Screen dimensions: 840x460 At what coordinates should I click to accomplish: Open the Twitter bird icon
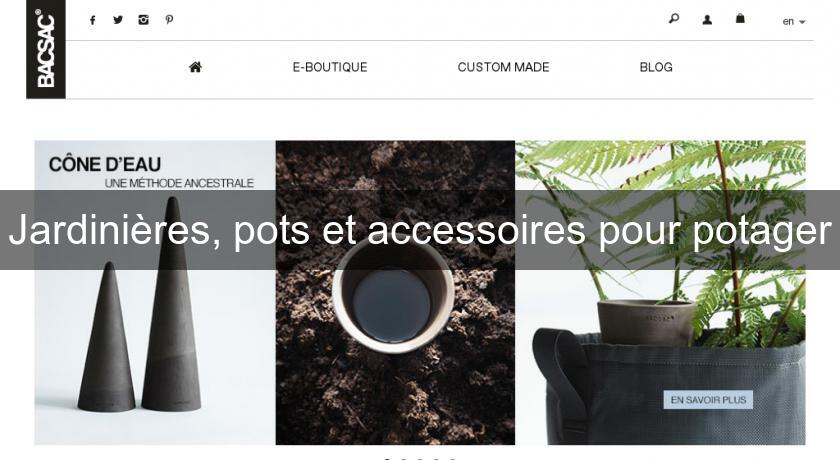[x=118, y=20]
